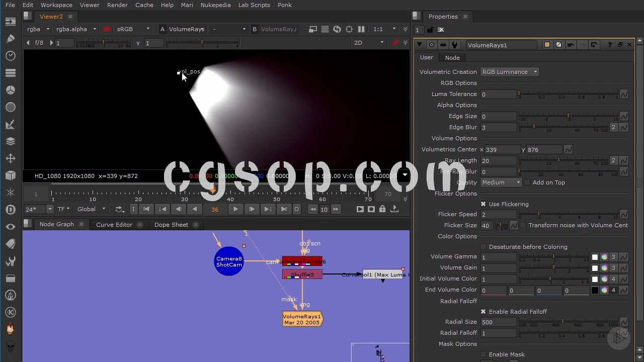Toggle Ray Length channel split button
644x362 pixels.
[x=613, y=160]
